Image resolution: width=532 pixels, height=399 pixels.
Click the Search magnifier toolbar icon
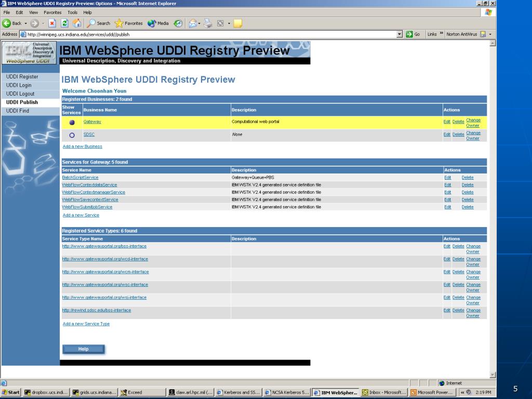91,23
